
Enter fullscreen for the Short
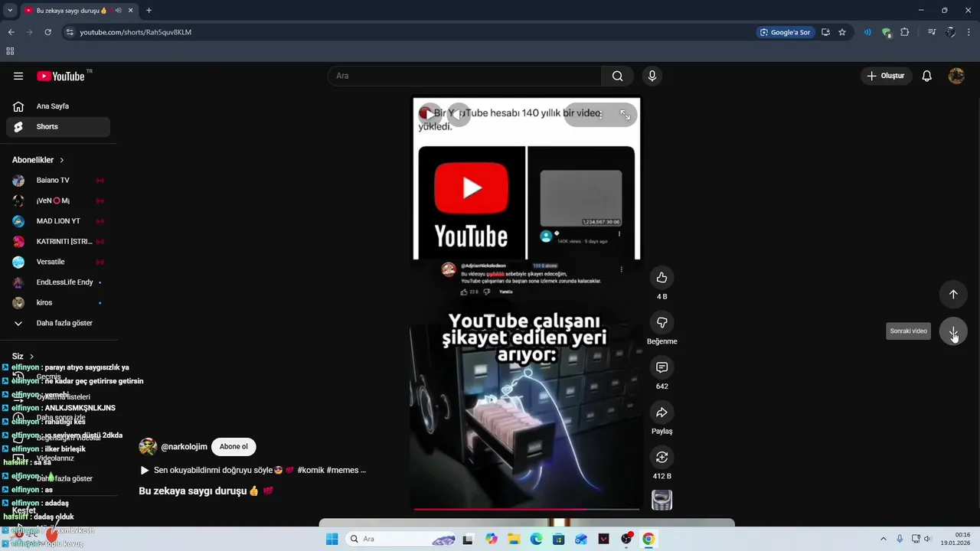pyautogui.click(x=625, y=114)
